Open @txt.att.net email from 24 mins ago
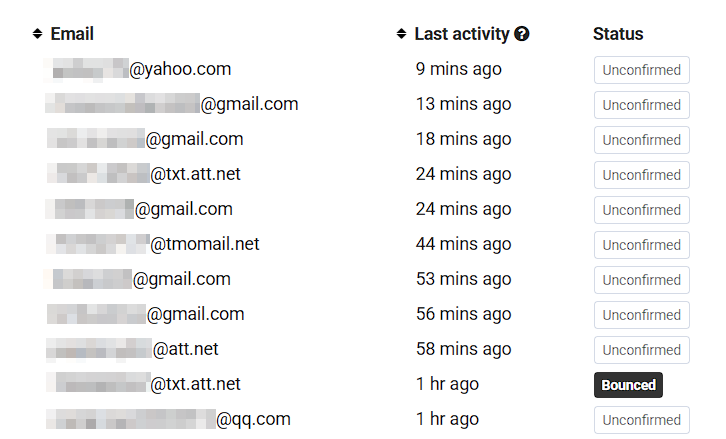The image size is (726, 439). pyautogui.click(x=144, y=174)
